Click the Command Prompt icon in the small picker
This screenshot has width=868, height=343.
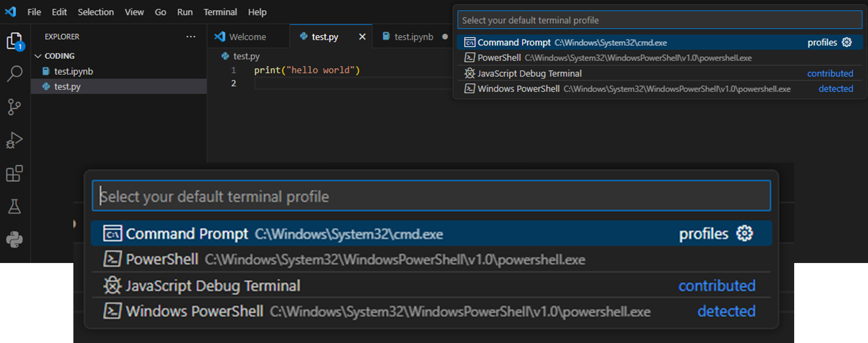469,42
